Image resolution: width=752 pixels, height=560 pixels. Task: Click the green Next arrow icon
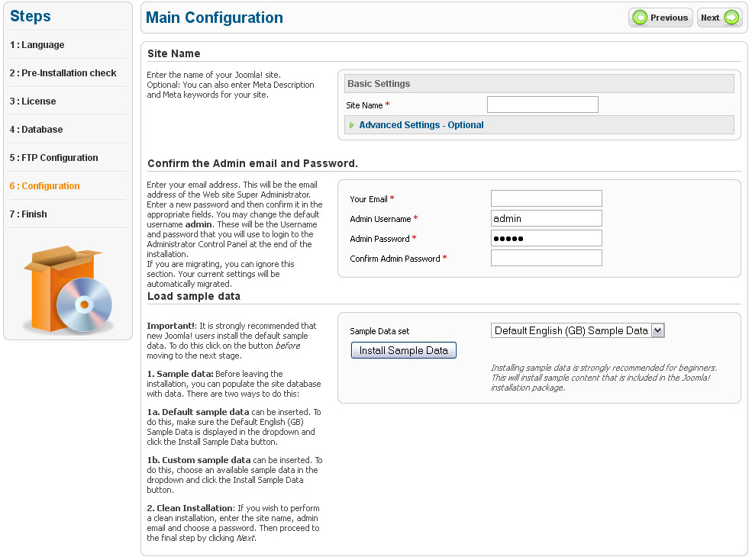731,18
